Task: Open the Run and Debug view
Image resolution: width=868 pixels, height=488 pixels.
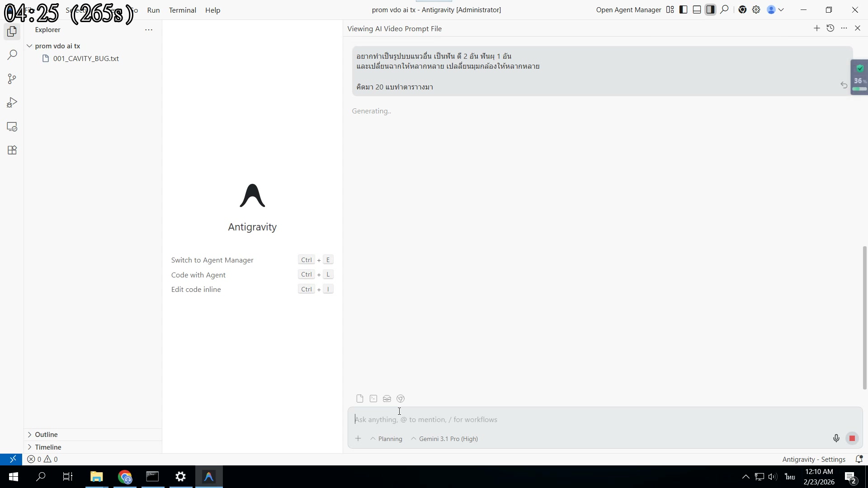Action: 12,103
